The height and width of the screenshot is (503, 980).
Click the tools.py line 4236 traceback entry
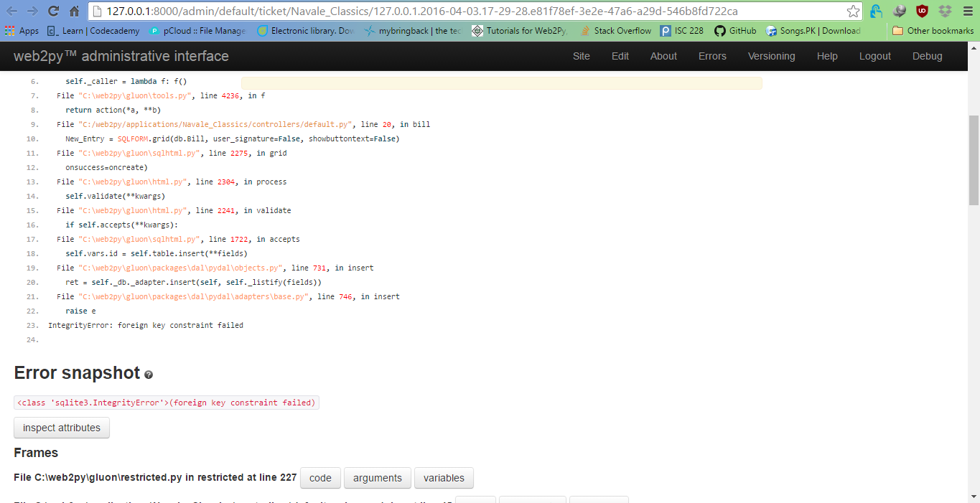[x=161, y=95]
